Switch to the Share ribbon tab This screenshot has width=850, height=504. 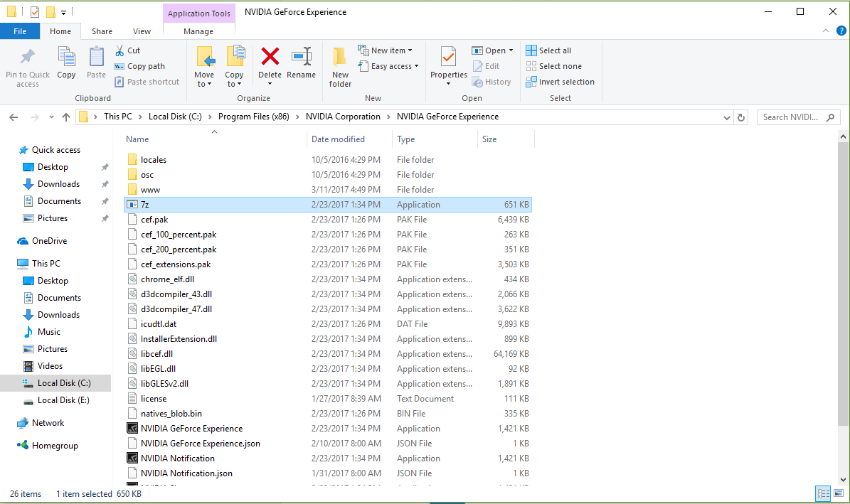point(102,31)
